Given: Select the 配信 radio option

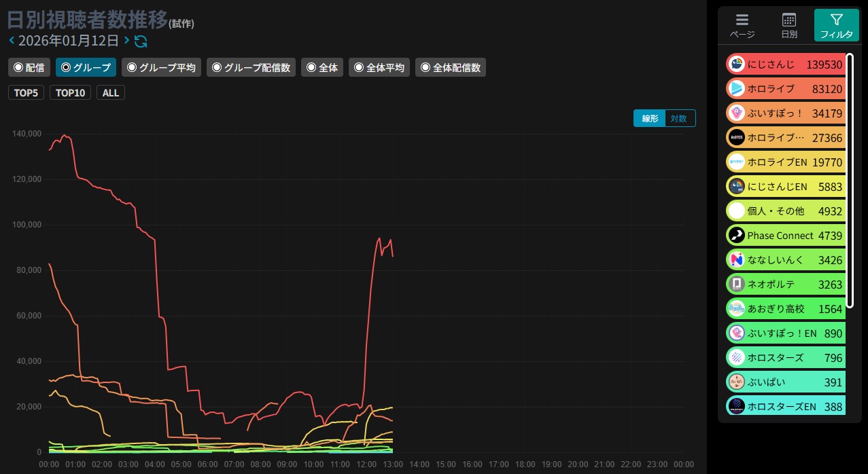Looking at the screenshot, I should click(x=29, y=67).
